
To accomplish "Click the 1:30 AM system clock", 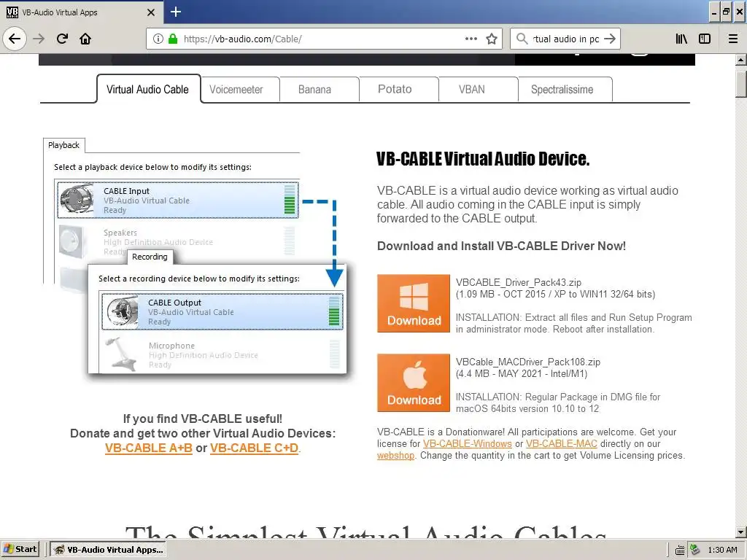I will pos(722,550).
